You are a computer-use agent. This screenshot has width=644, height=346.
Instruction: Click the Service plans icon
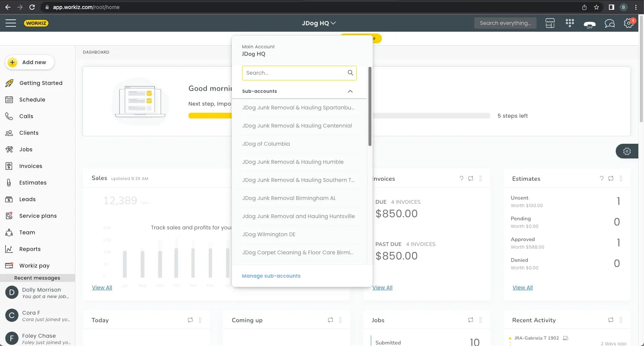(x=9, y=216)
